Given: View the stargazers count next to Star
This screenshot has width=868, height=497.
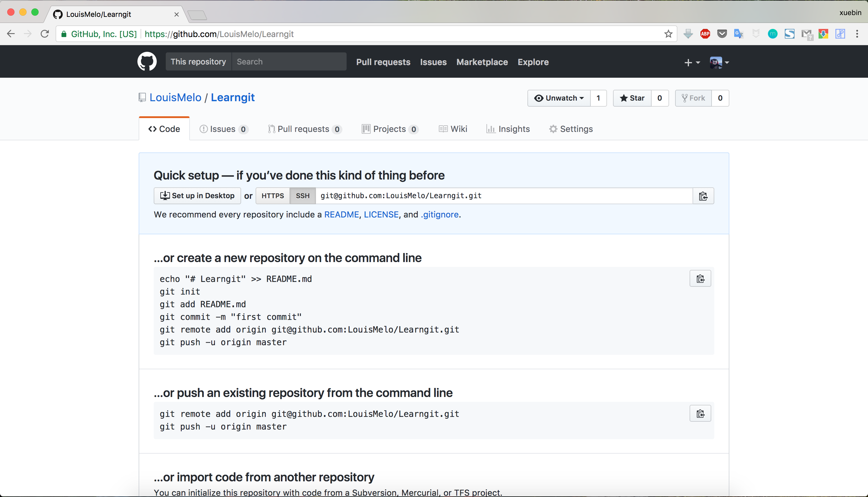Looking at the screenshot, I should click(660, 98).
